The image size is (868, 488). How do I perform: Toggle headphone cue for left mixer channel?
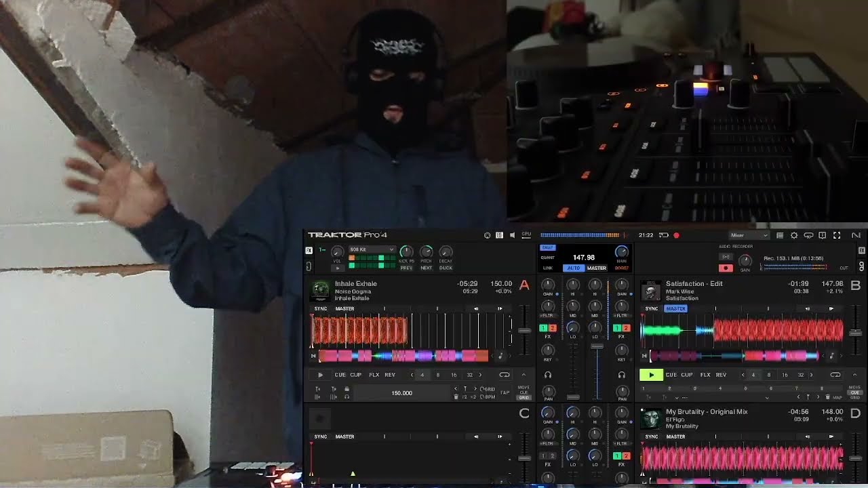(548, 375)
